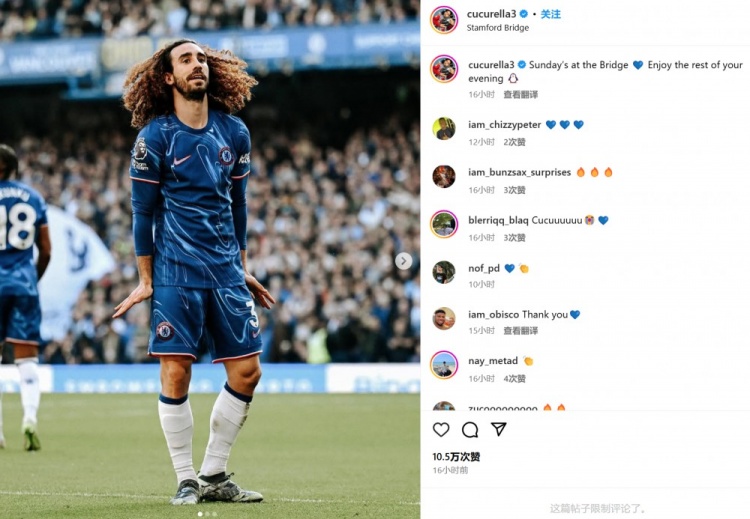
Task: Open blerriqq_blaq's story ring avatar
Action: click(x=443, y=224)
